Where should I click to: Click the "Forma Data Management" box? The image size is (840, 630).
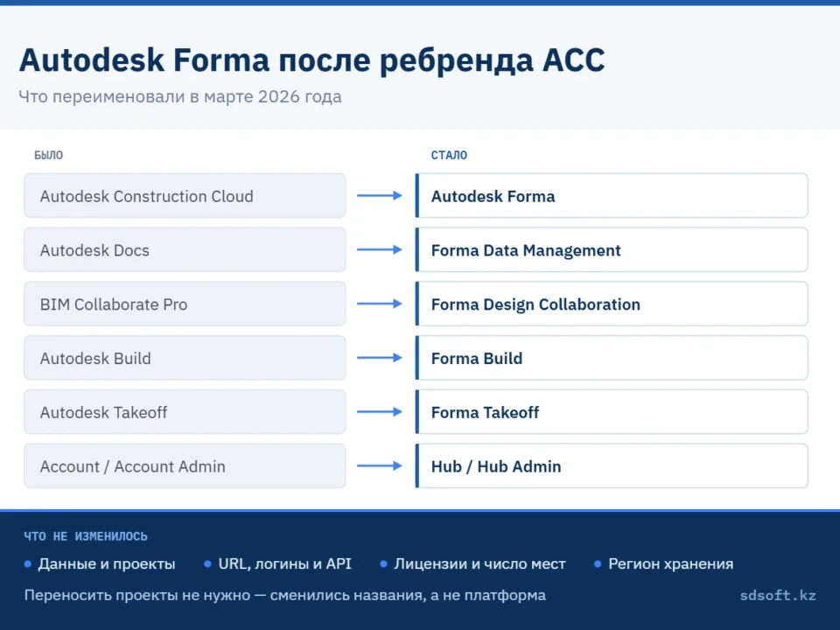pyautogui.click(x=612, y=249)
